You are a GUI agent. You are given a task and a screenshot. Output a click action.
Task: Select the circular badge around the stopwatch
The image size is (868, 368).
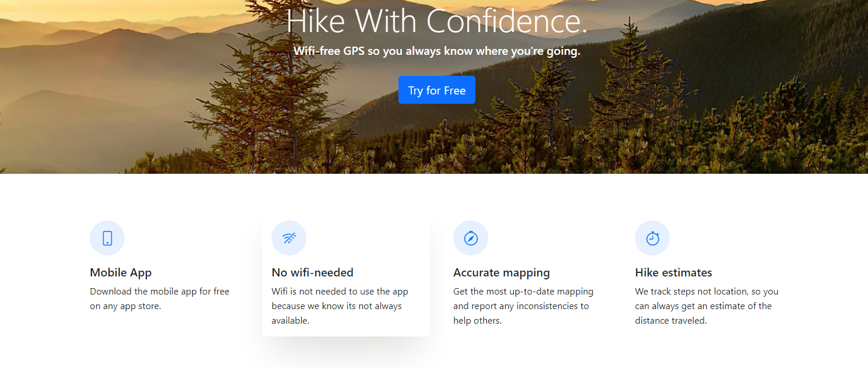[x=652, y=238]
